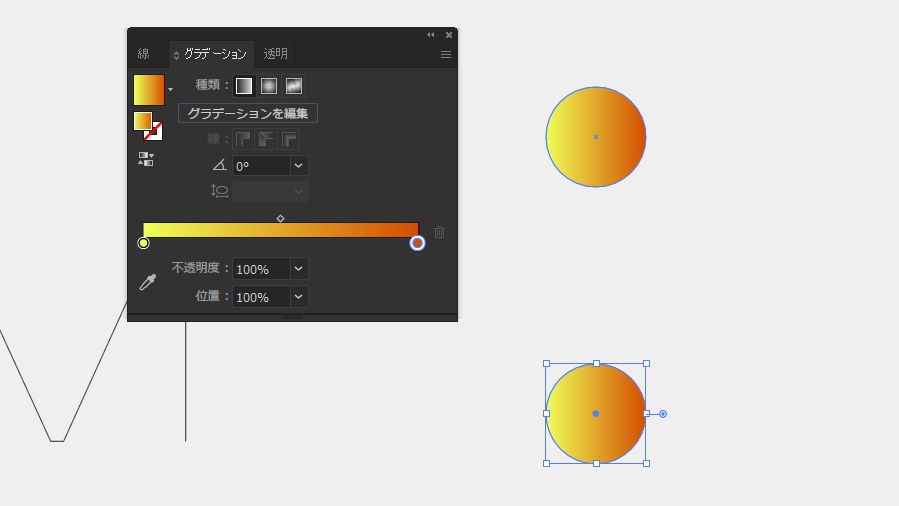Viewport: 899px width, 506px height.
Task: Click the upper gradient circle's center mark
Action: (596, 137)
